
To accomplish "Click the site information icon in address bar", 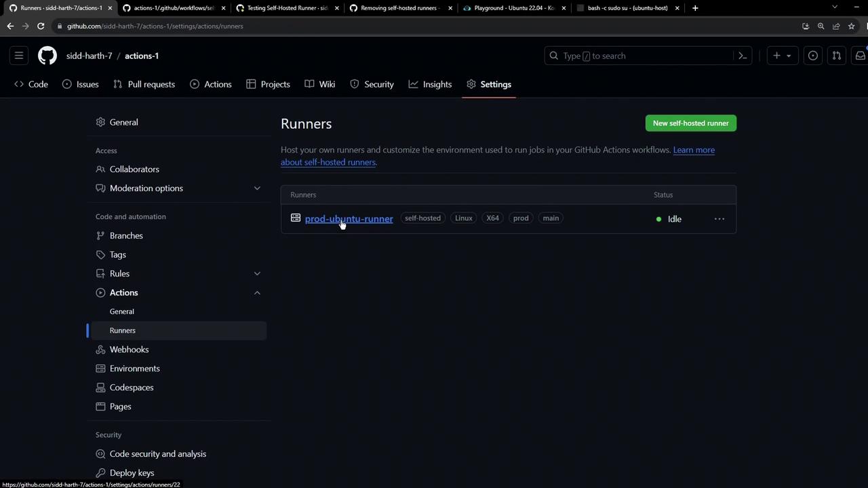I will [x=60, y=26].
